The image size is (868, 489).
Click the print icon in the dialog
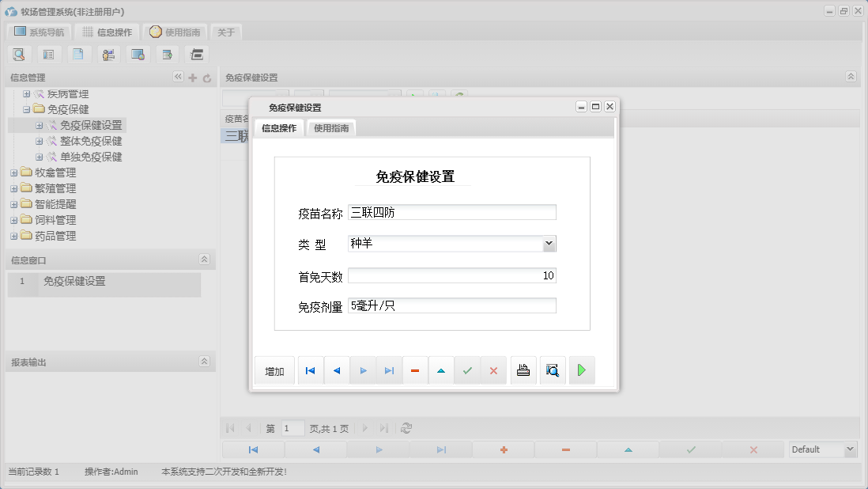click(523, 370)
